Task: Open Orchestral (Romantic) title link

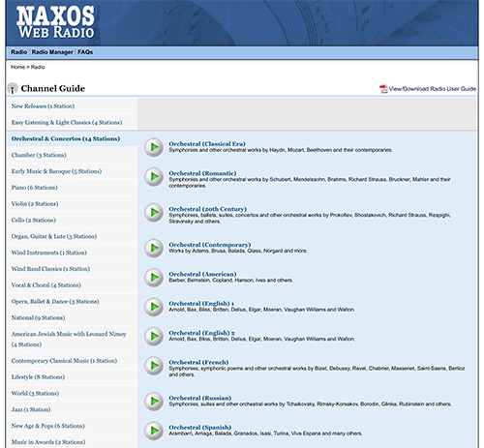Action: [202, 173]
